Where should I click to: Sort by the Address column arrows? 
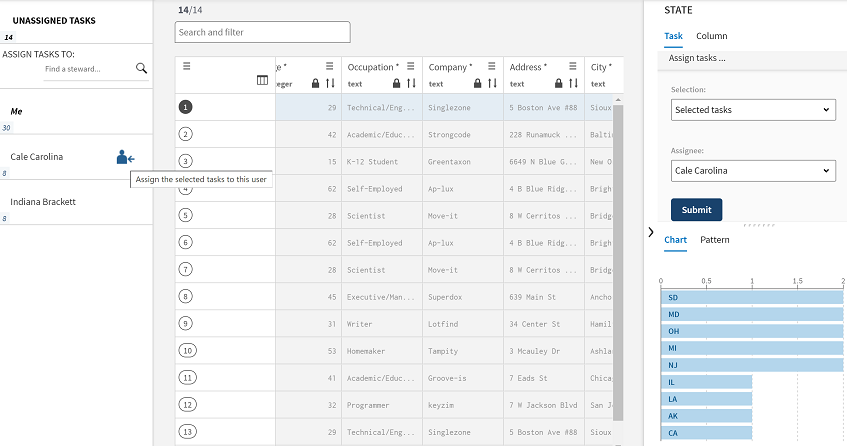coord(573,83)
